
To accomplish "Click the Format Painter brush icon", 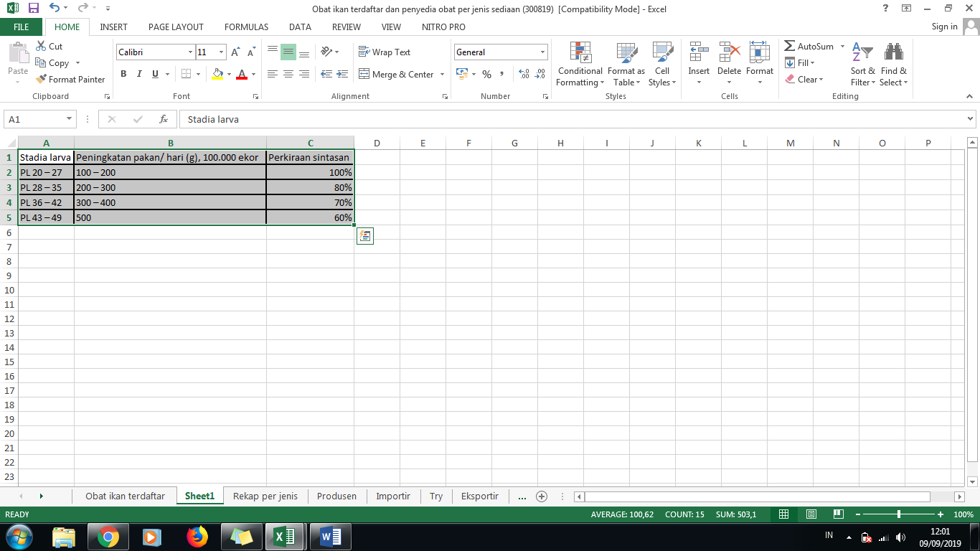I will click(x=42, y=80).
